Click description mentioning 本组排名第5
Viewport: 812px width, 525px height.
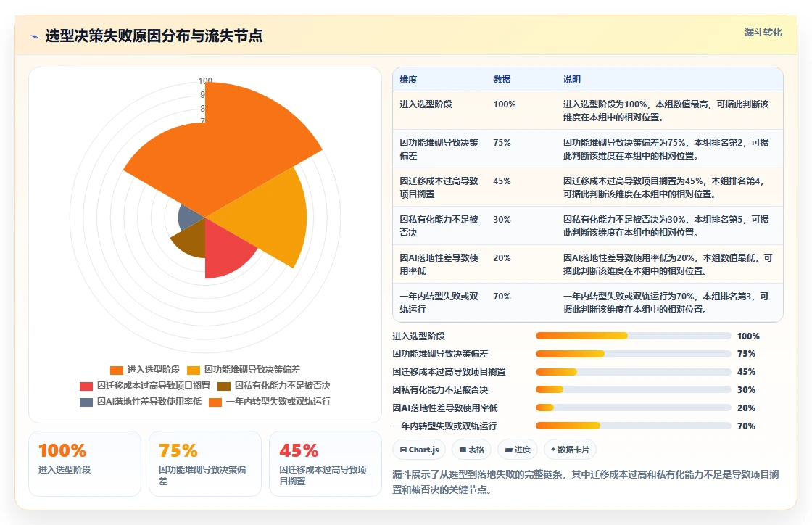pyautogui.click(x=666, y=226)
